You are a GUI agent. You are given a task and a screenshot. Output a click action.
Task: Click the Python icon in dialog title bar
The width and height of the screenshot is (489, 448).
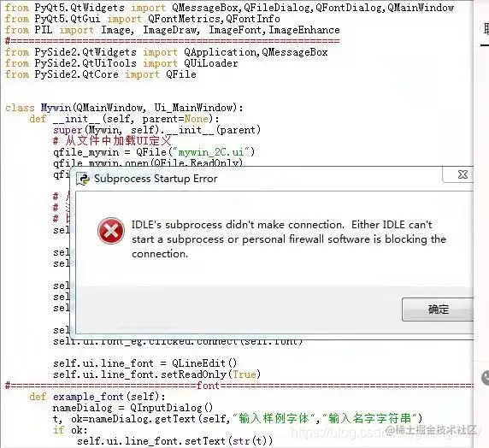pos(83,179)
